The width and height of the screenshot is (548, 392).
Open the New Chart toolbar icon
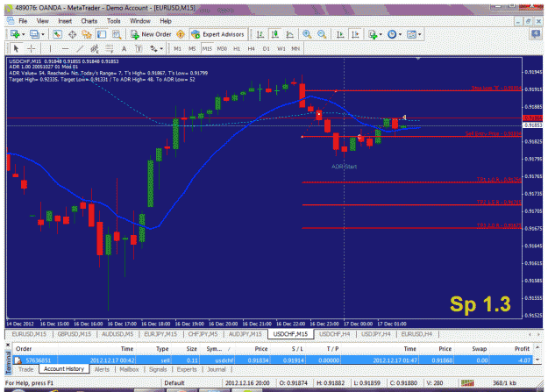point(15,34)
